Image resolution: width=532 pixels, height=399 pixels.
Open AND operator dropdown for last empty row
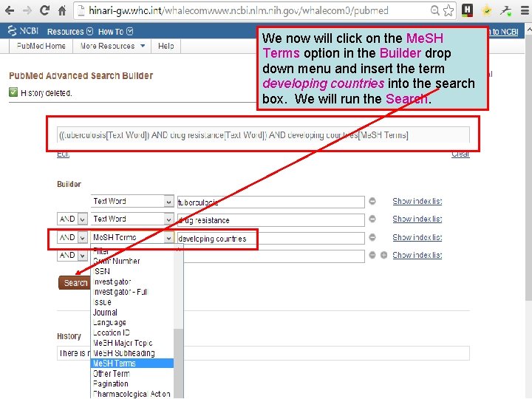pyautogui.click(x=72, y=255)
